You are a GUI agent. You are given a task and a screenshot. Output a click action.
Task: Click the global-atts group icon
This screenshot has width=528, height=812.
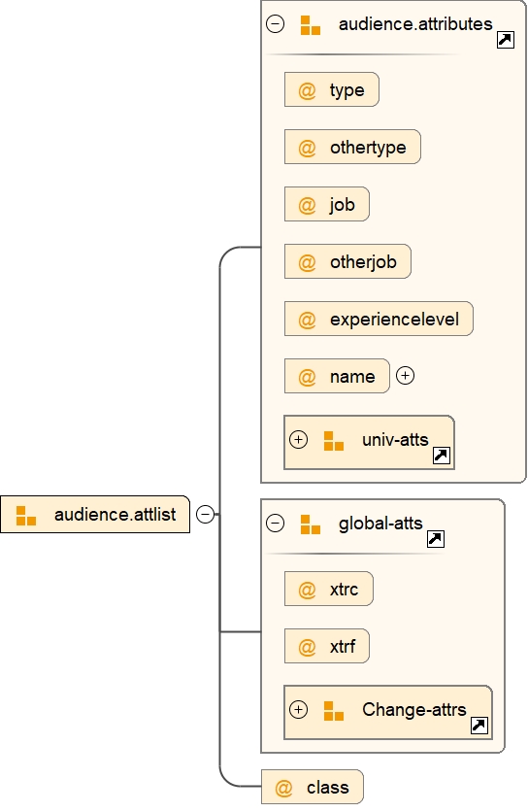point(310,524)
